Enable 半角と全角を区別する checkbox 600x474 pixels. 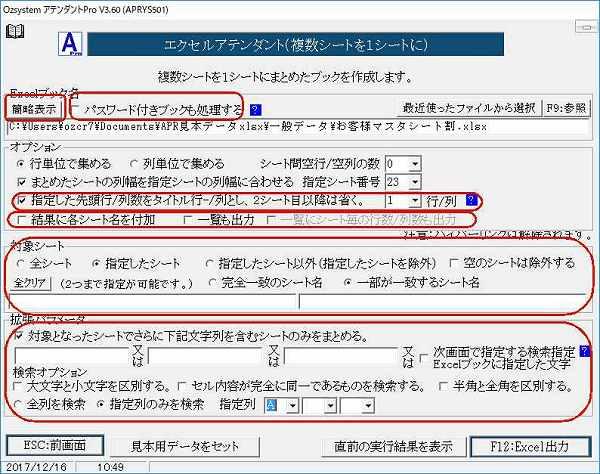443,386
